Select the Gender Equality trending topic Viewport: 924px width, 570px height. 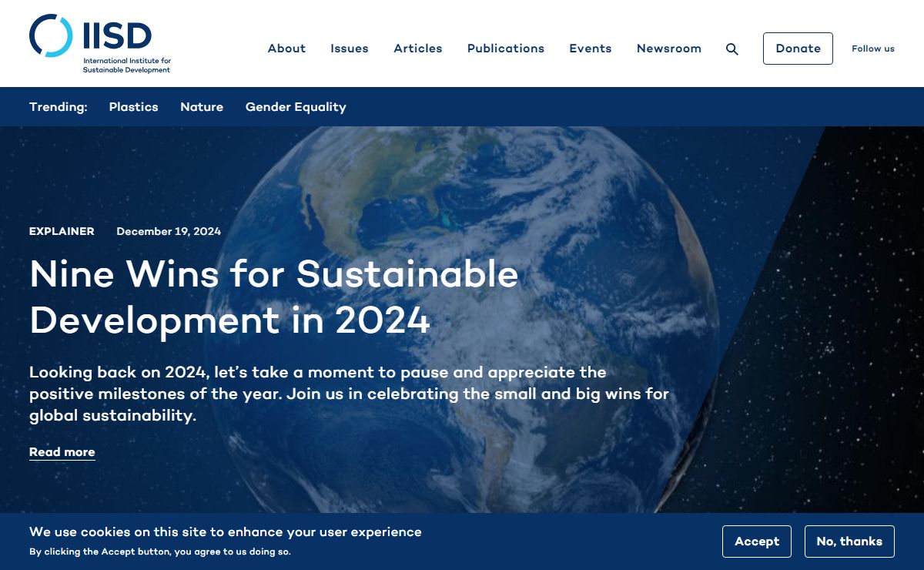[296, 107]
